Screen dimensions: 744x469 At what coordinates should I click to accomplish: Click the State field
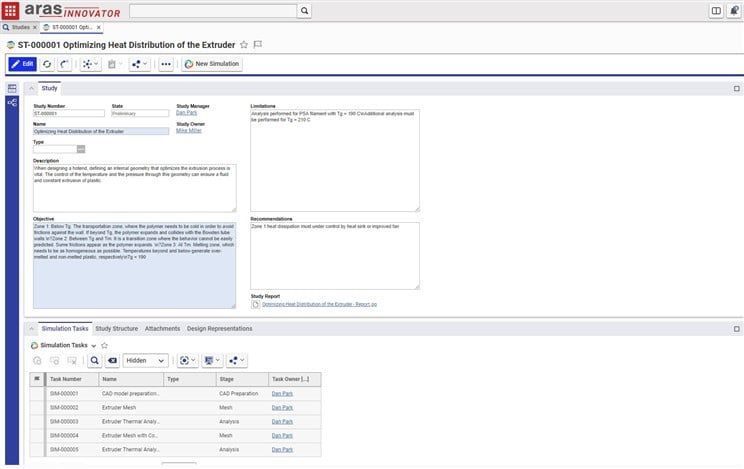coord(140,113)
